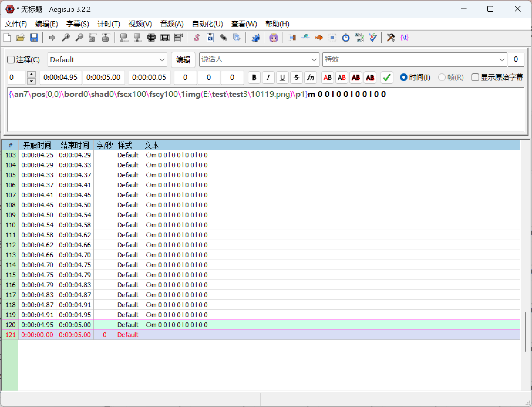The image size is (532, 407).
Task: Enable the 显示原始字幕 checkbox
Action: [476, 77]
